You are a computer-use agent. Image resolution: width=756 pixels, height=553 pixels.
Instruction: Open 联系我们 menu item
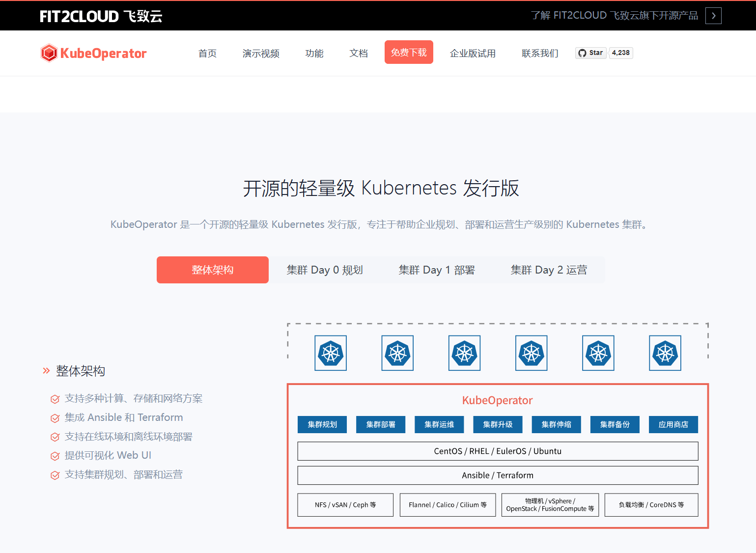(x=540, y=53)
